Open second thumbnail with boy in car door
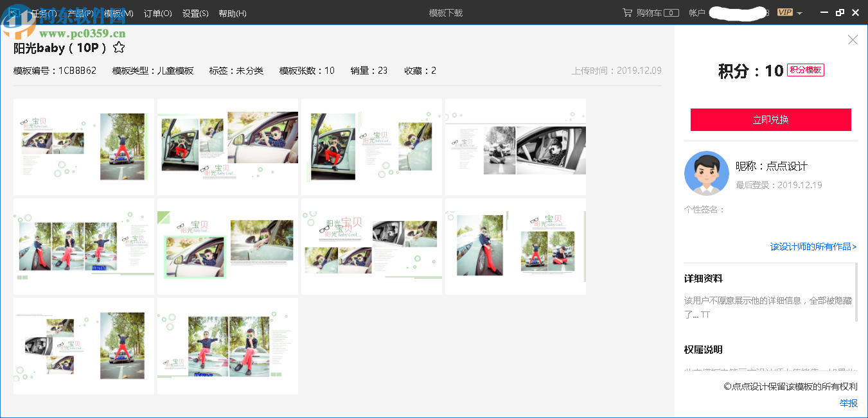Image resolution: width=868 pixels, height=418 pixels. [227, 147]
